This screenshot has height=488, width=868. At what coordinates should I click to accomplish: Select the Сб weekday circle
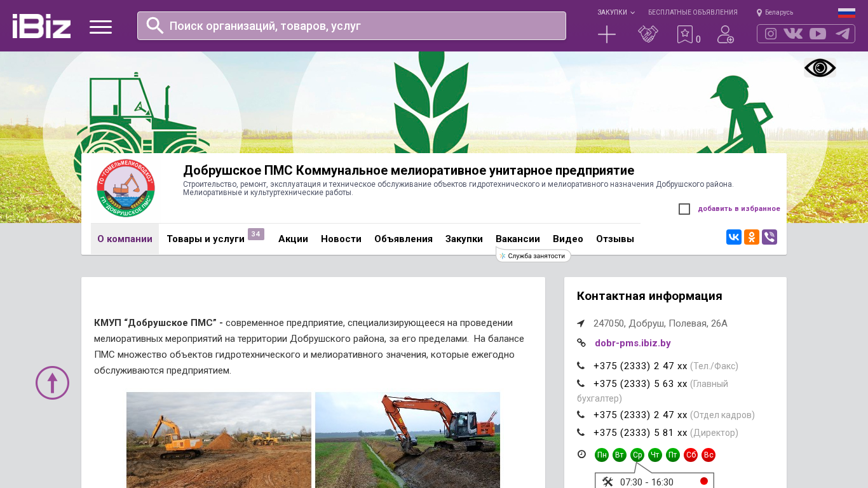[691, 455]
